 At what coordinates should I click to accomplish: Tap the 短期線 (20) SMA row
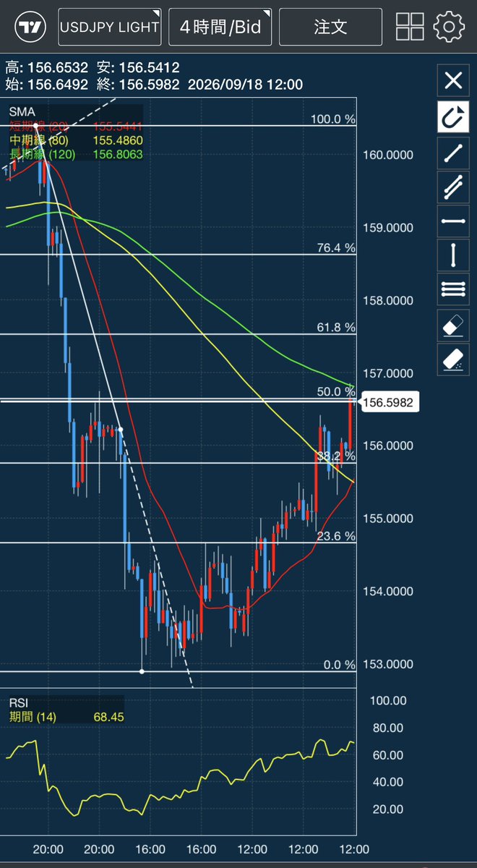pos(75,126)
